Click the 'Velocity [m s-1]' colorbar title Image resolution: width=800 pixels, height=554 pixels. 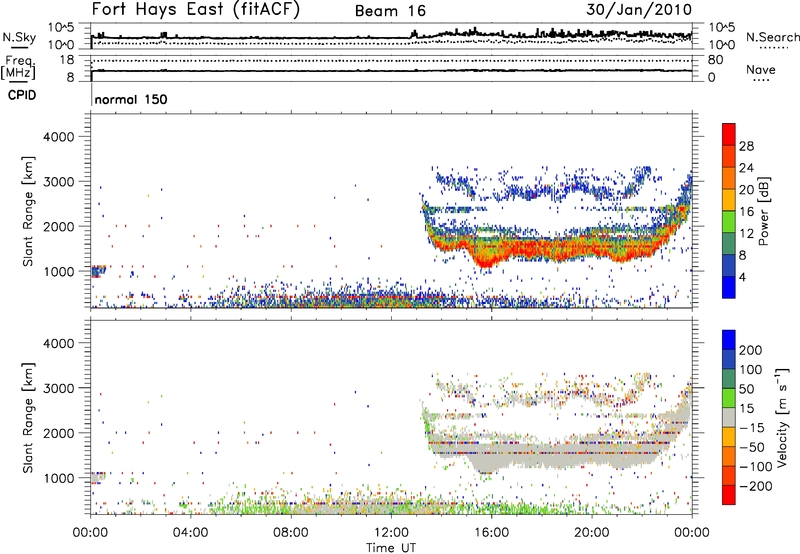click(x=782, y=417)
